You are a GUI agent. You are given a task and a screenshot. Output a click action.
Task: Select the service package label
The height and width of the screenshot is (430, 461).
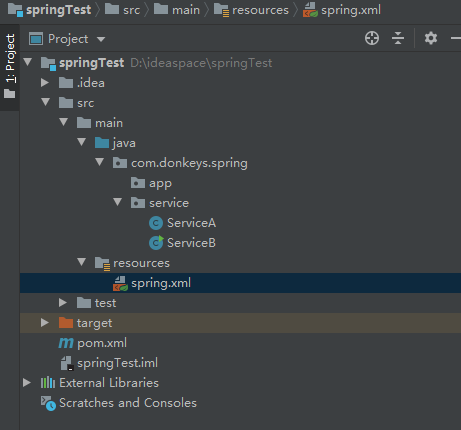point(169,203)
